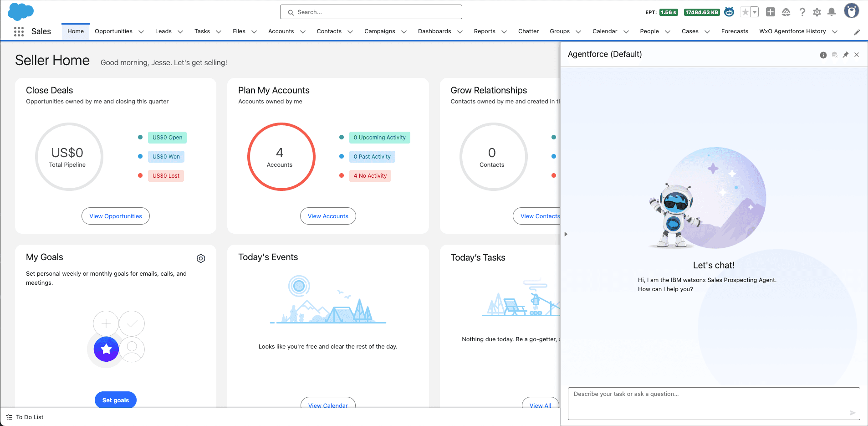
Task: Click the US$0 Won badge
Action: coord(166,157)
